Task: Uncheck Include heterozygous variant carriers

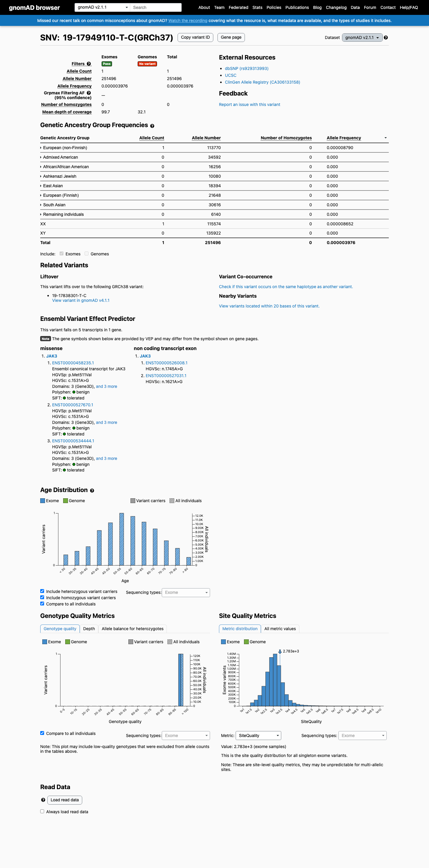Action: (x=42, y=591)
